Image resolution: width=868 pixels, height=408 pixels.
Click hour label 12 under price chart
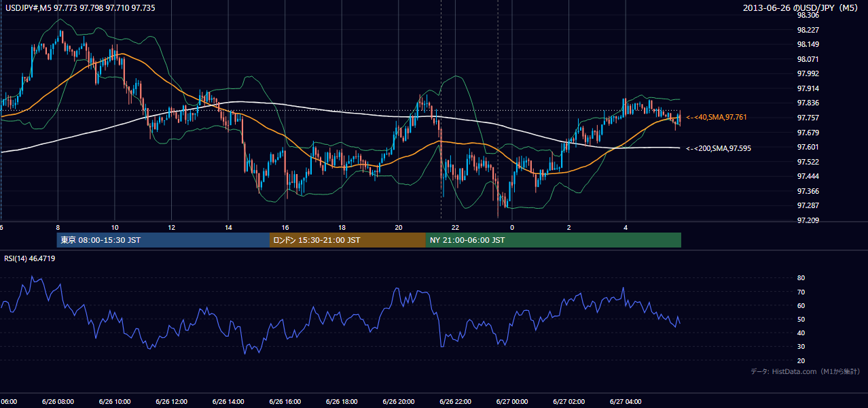click(x=172, y=228)
